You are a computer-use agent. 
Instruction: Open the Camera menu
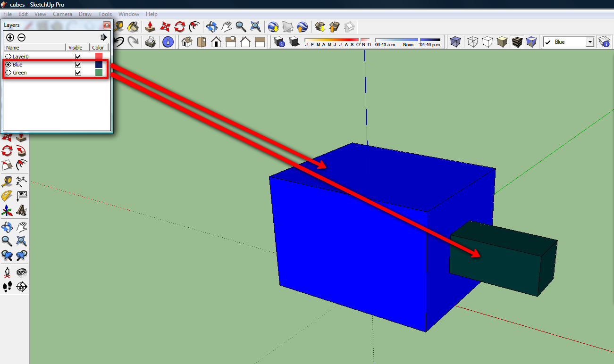point(62,14)
